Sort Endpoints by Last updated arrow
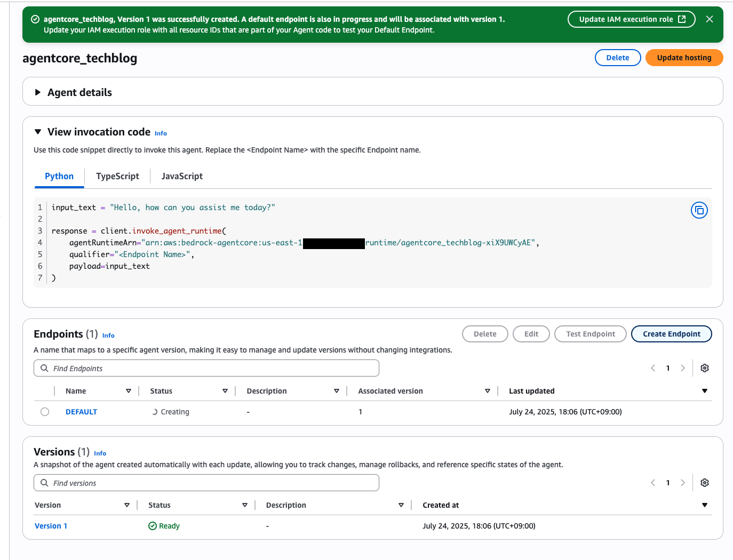 705,391
